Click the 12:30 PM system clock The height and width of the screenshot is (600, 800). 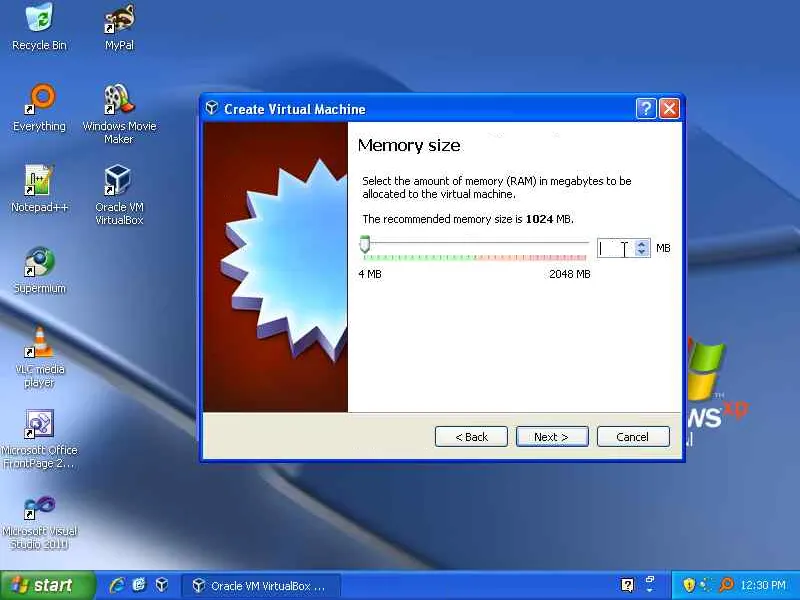pos(763,585)
